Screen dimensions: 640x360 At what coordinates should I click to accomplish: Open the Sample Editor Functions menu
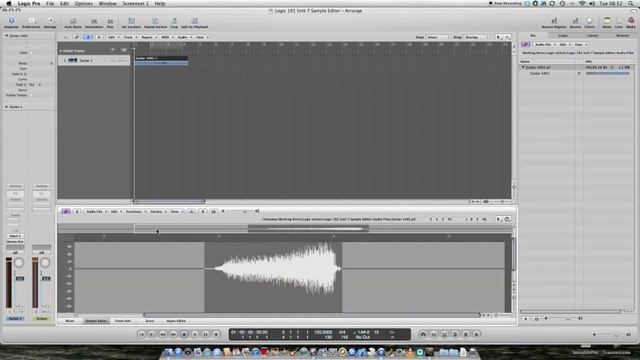tap(136, 211)
